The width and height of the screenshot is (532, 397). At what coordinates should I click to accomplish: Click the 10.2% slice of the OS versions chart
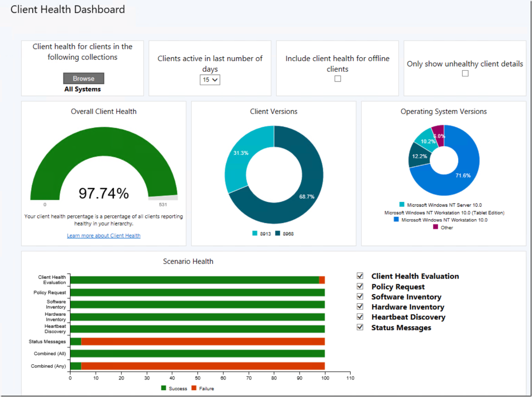pos(427,141)
